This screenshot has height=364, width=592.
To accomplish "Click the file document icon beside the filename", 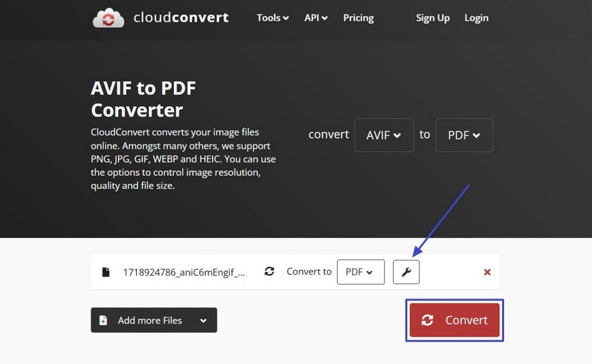I will (106, 272).
